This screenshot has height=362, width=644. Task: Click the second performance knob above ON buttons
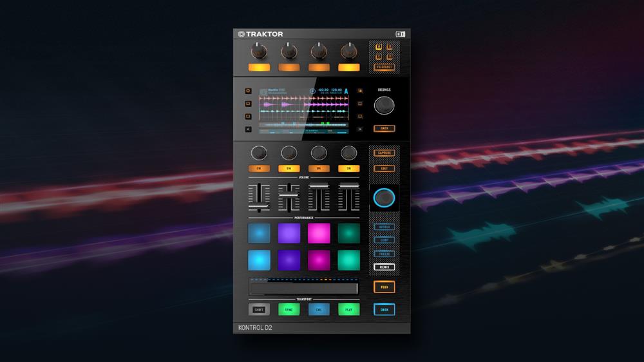[289, 153]
